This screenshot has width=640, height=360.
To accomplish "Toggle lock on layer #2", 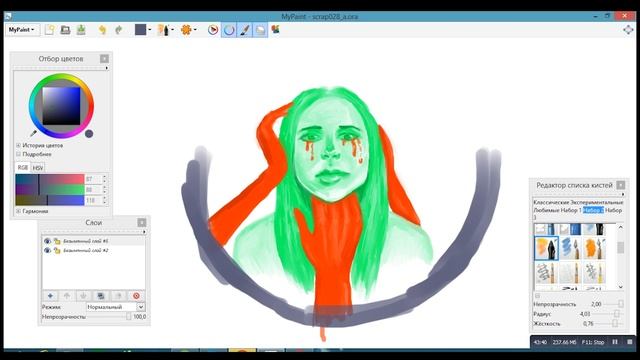I will [x=57, y=251].
